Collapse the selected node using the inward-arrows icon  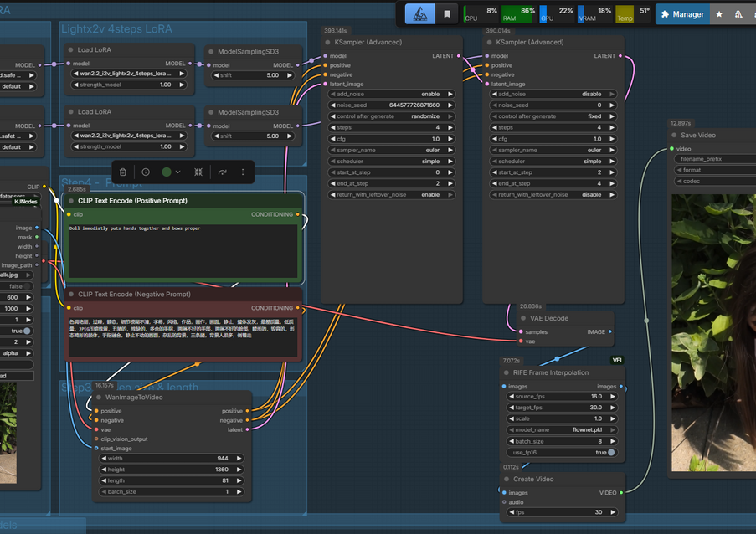[x=198, y=172]
